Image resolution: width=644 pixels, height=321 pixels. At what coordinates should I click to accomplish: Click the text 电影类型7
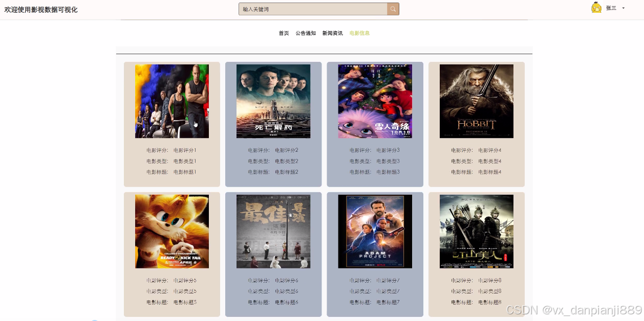click(388, 292)
